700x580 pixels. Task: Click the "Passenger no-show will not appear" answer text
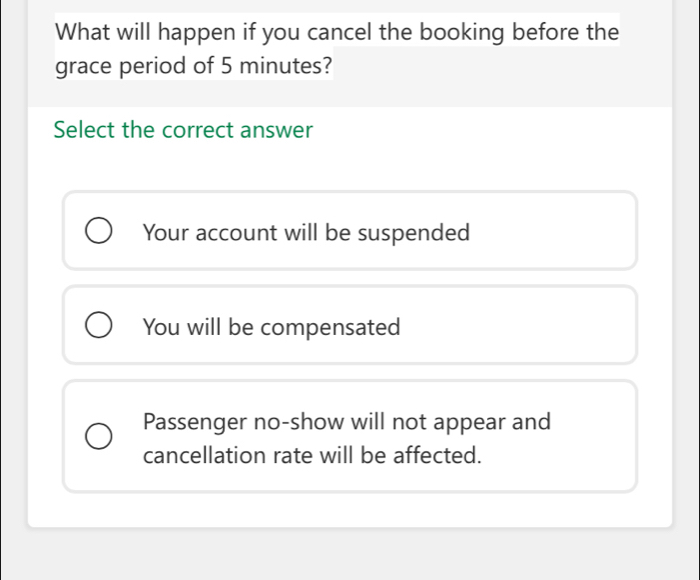(346, 422)
